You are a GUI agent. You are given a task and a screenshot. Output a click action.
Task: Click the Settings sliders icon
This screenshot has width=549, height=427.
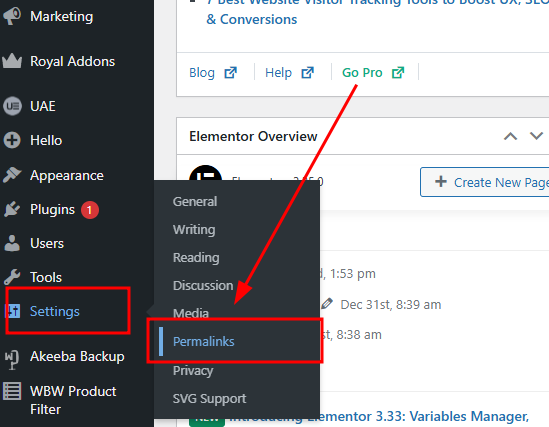click(13, 311)
